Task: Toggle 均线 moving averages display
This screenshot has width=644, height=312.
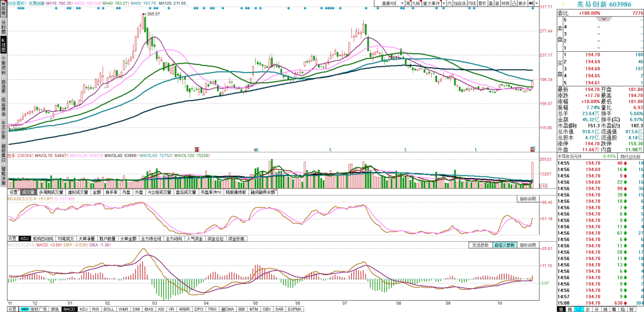Action: point(472,4)
